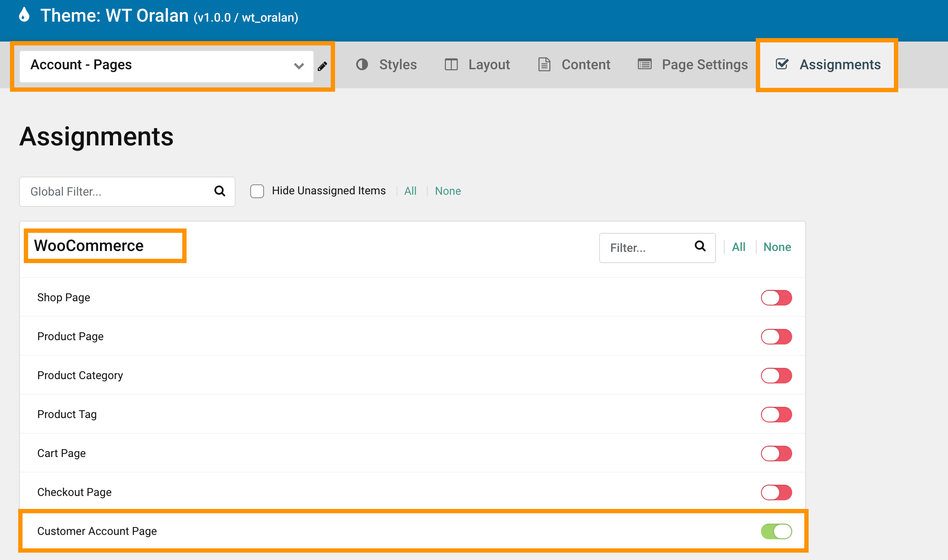Click the WooCommerce filter magnifier icon

[x=700, y=246]
